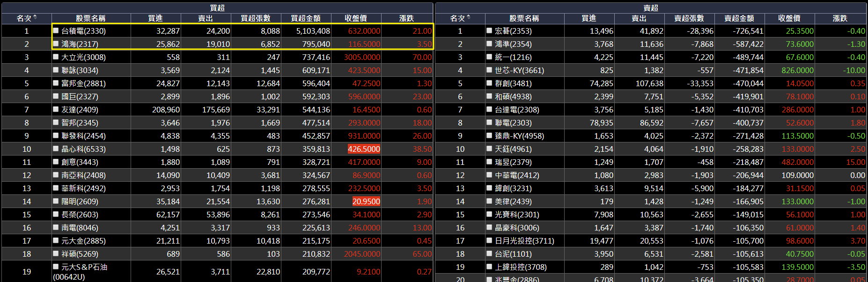
Task: Select the 美律(2439) stock name
Action: point(514,201)
